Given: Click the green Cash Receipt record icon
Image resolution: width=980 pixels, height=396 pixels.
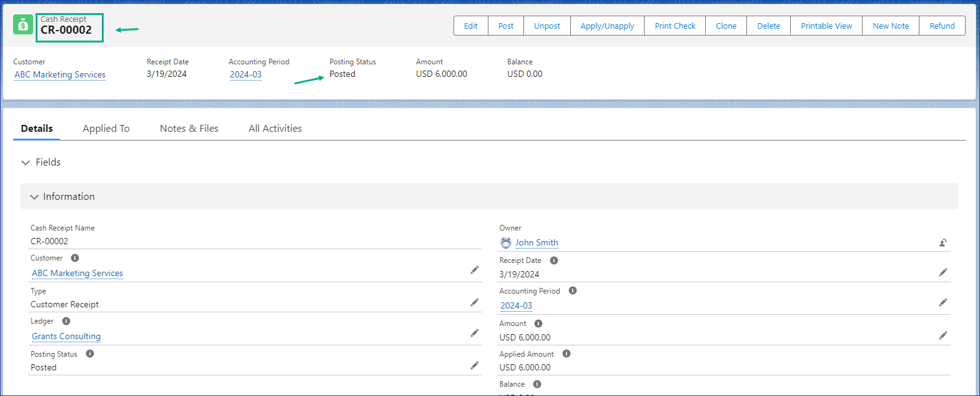Looking at the screenshot, I should pyautogui.click(x=23, y=25).
